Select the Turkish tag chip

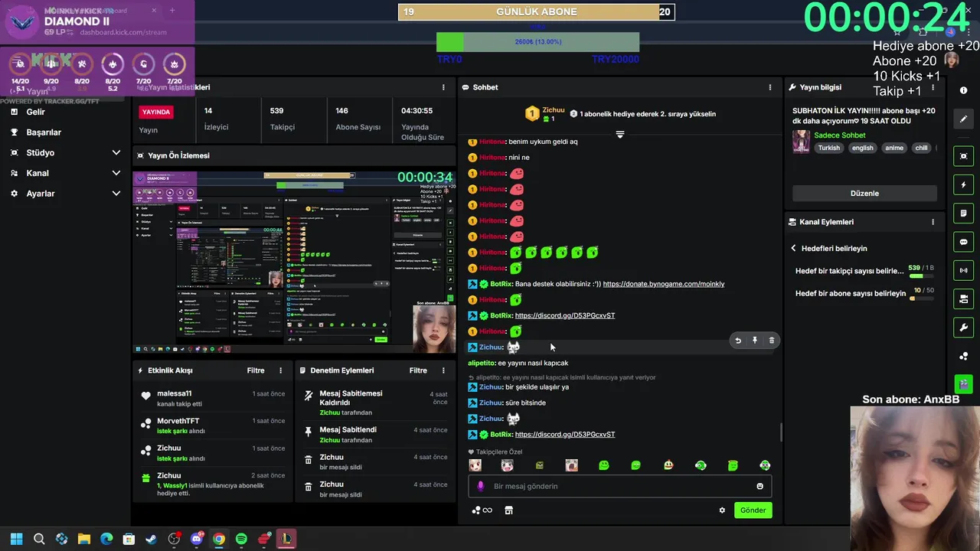(828, 148)
